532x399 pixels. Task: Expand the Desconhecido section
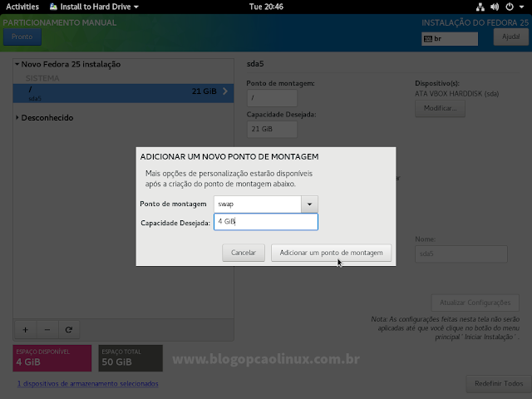pyautogui.click(x=17, y=117)
